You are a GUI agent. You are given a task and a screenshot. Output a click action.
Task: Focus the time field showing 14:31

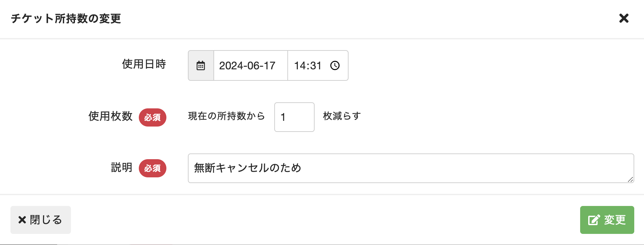[308, 66]
